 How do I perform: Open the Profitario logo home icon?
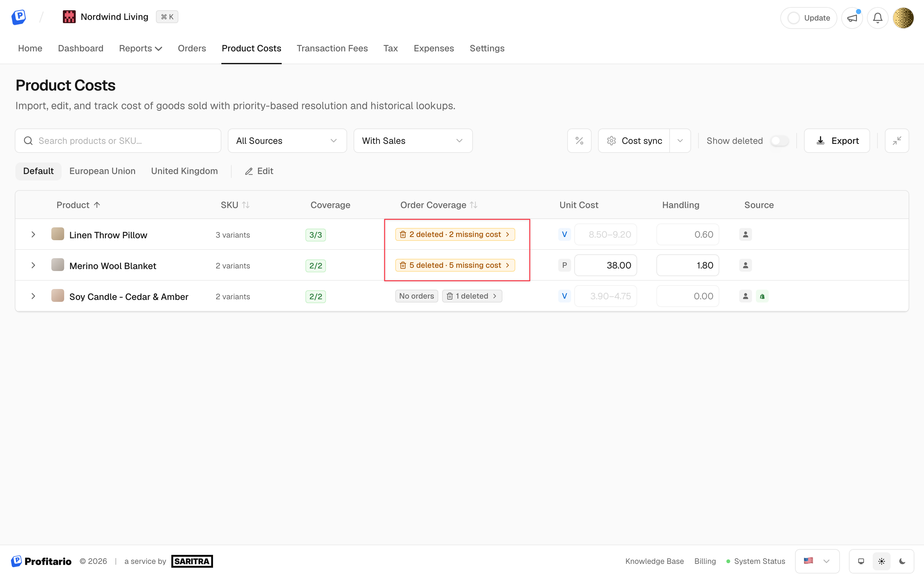[18, 17]
